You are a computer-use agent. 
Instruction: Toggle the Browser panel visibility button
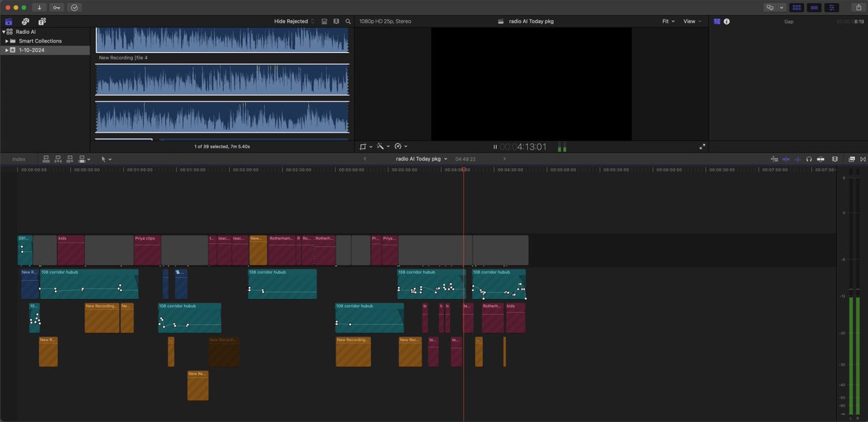pos(796,7)
